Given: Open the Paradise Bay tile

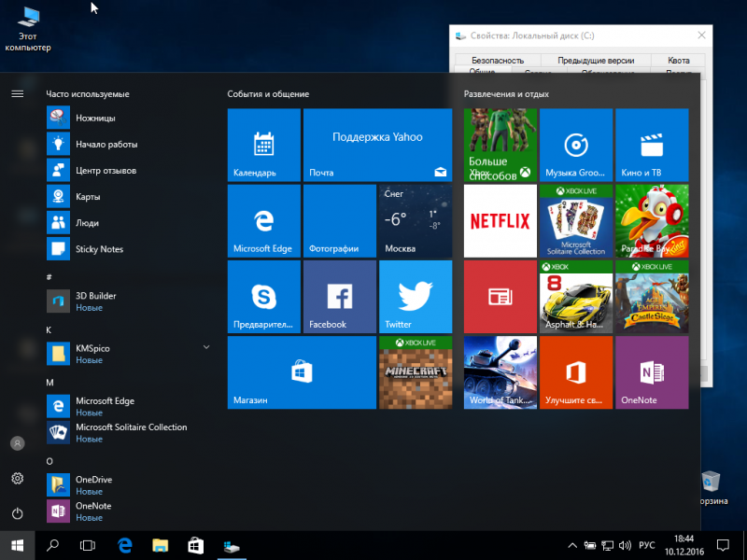Looking at the screenshot, I should (x=652, y=221).
